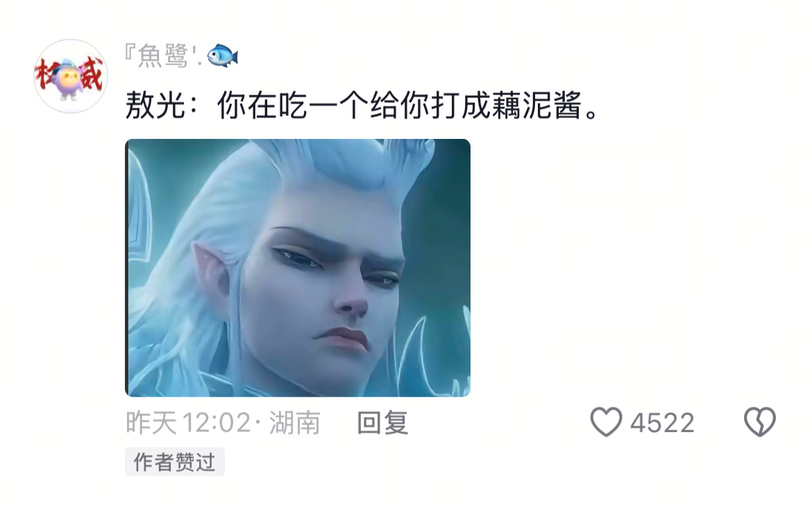Screen dimensions: 812x507
Task: Dislike the comment via broken heart icon
Action: coord(760,422)
